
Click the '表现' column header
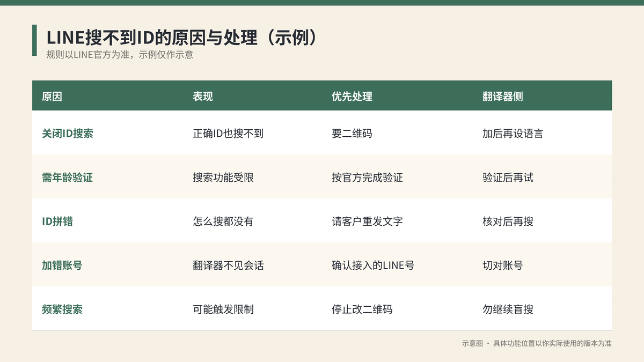203,97
